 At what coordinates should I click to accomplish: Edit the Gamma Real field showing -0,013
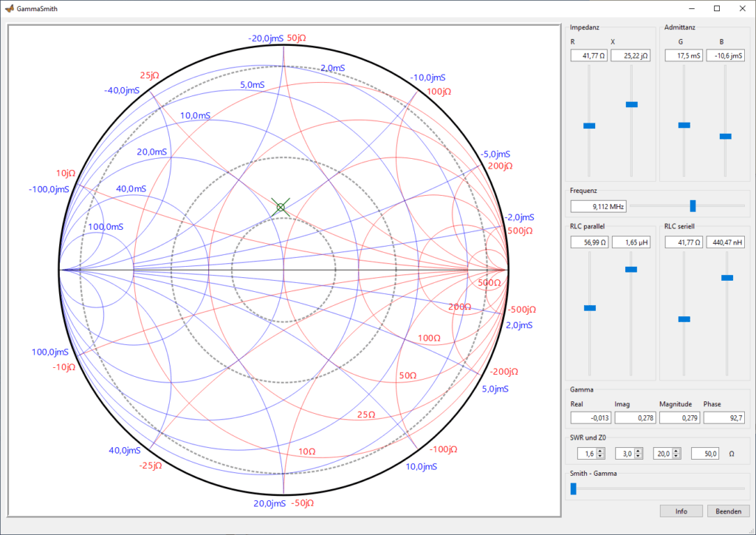tap(591, 418)
